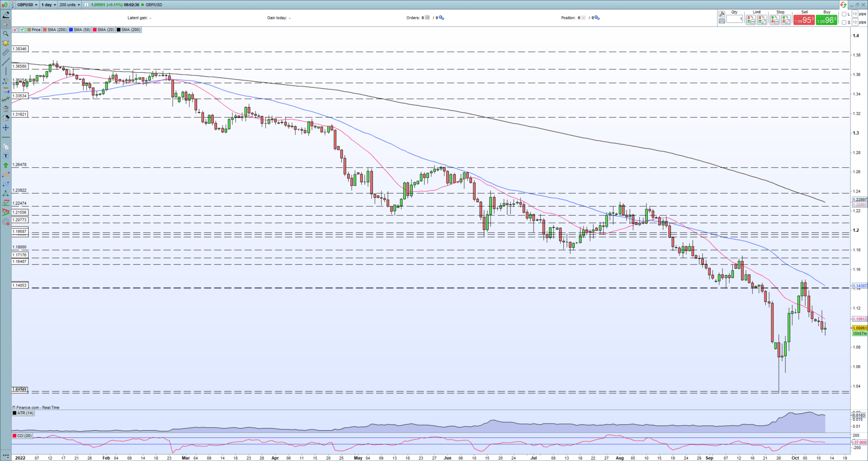
Task: Open the ATR (14) indicator label
Action: (x=23, y=413)
